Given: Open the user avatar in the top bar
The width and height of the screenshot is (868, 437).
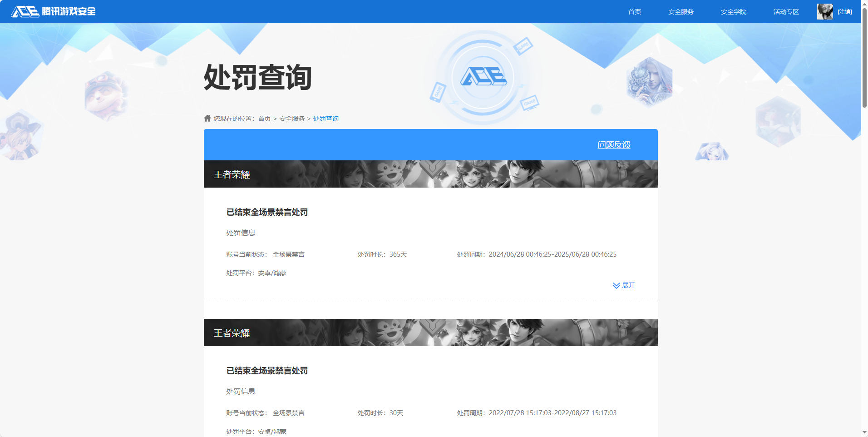Looking at the screenshot, I should click(x=825, y=11).
